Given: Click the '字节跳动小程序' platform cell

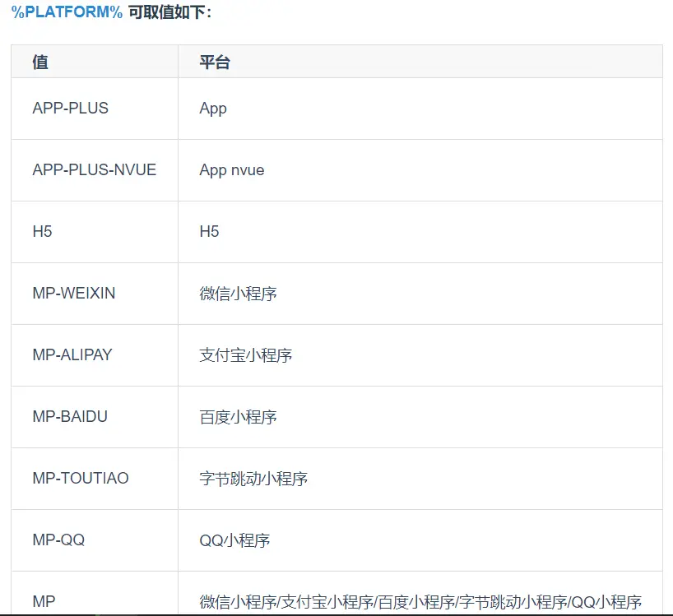Looking at the screenshot, I should point(420,479).
